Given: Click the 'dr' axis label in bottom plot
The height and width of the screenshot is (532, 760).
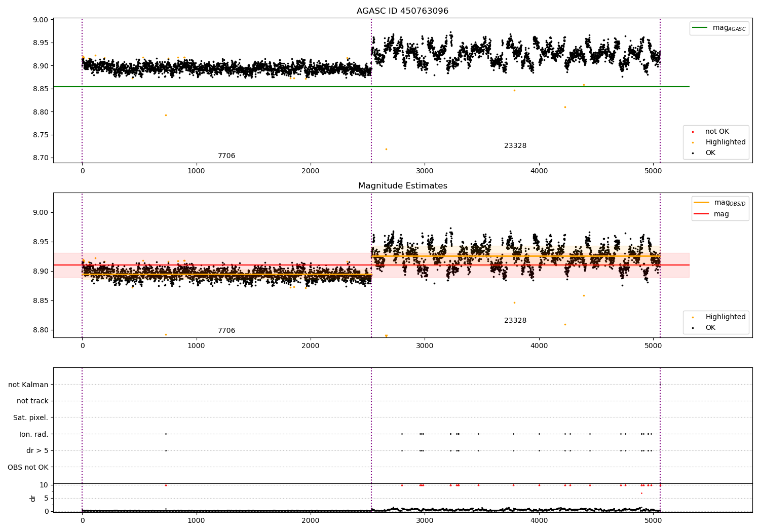Looking at the screenshot, I should pos(33,498).
